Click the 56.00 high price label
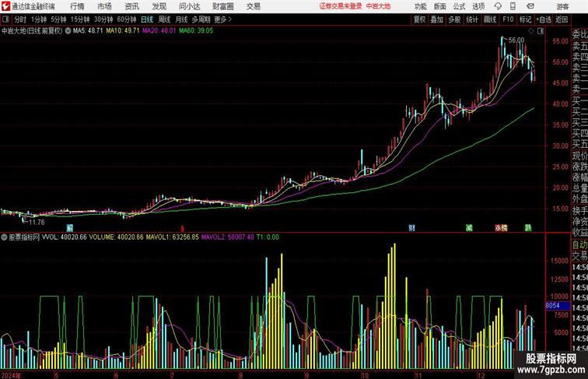This screenshot has height=379, width=588. point(516,40)
